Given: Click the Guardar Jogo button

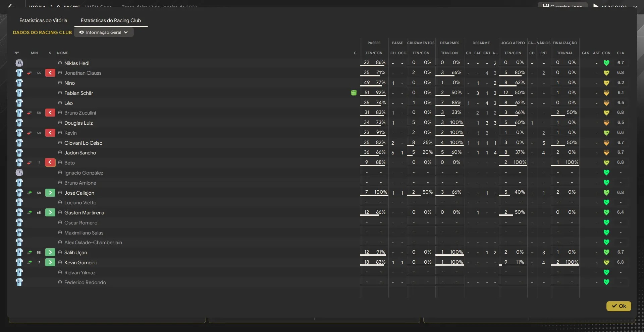Looking at the screenshot, I should 562,6.
